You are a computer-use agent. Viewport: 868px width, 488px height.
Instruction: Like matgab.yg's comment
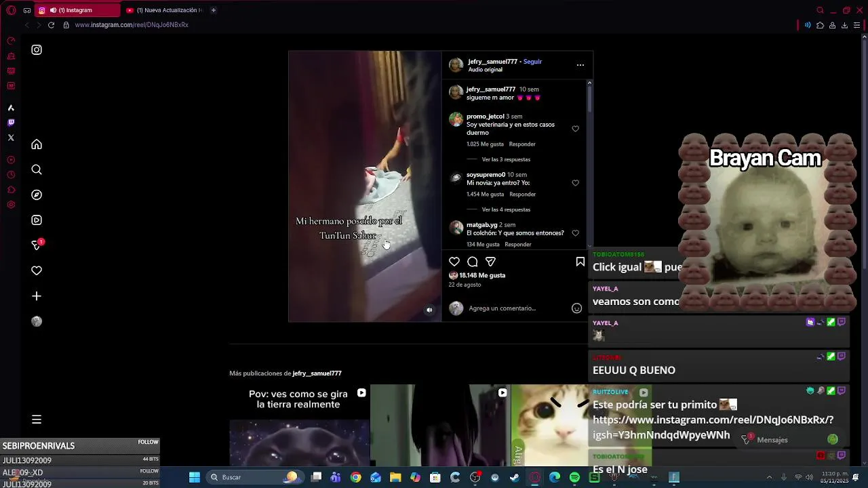pos(575,233)
